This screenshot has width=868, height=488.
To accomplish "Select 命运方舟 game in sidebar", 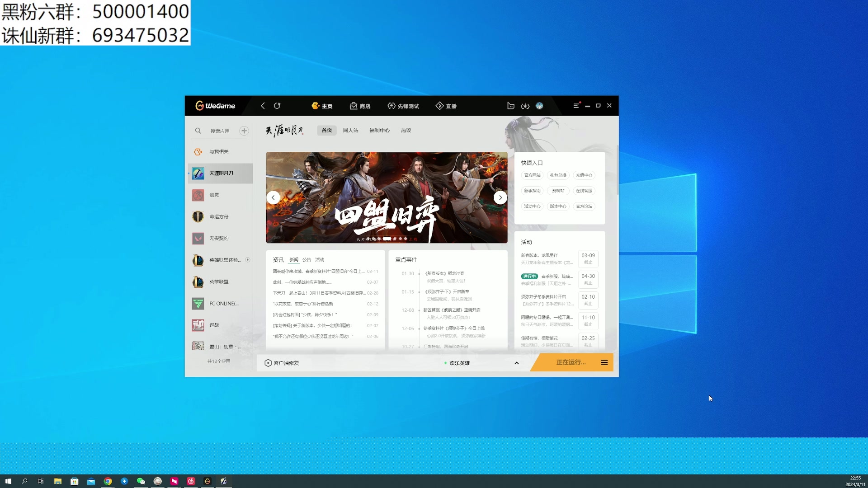I will [220, 216].
